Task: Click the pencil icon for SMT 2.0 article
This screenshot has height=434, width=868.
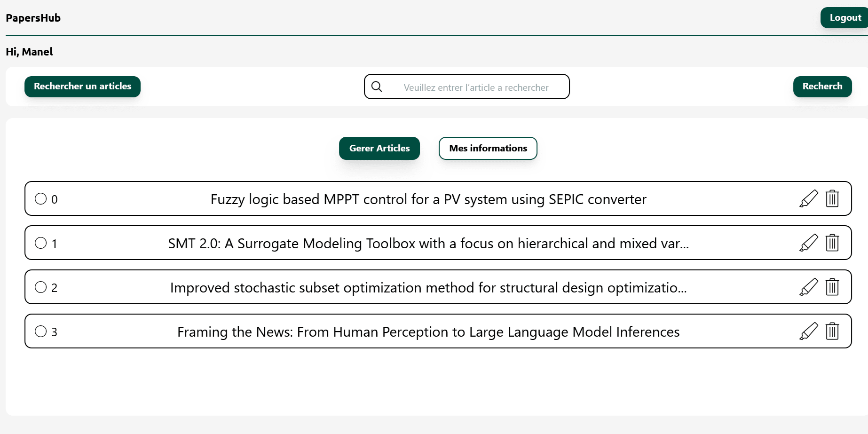Action: 809,243
